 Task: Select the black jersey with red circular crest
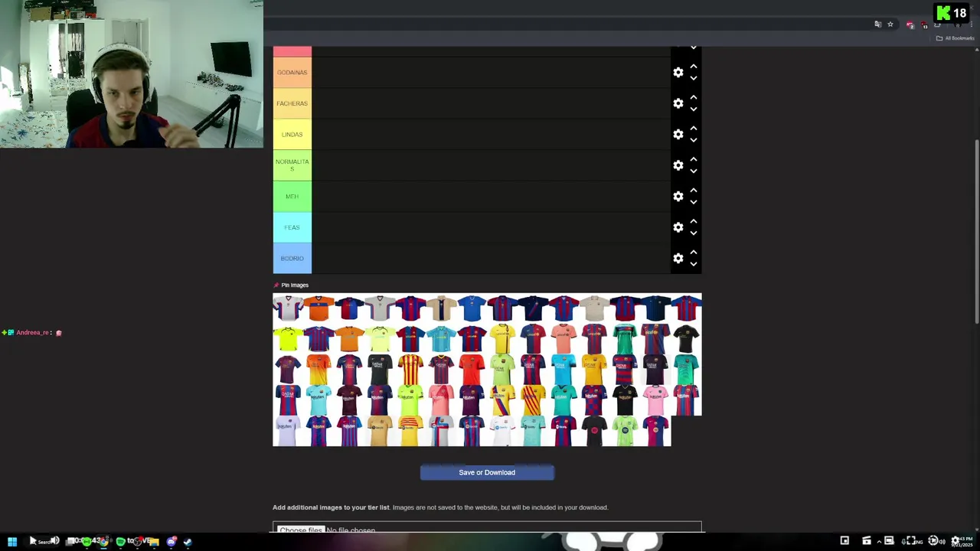pyautogui.click(x=595, y=431)
